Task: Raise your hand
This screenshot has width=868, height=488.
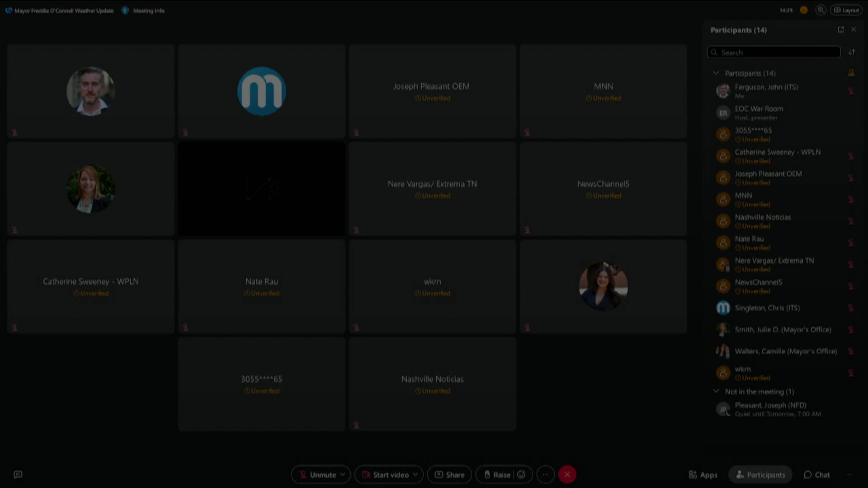Action: click(497, 474)
